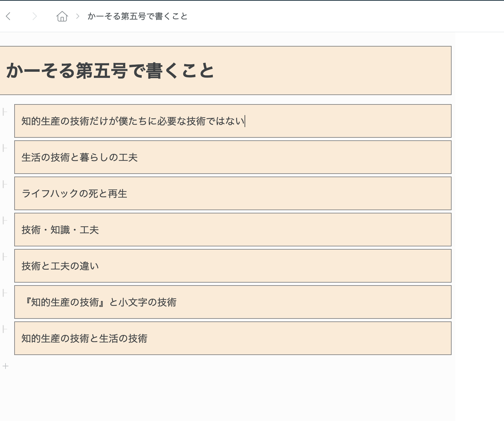This screenshot has height=421, width=504.
Task: Collapse the 生活の技術と暮らしの工夫 block via its handle
Action: click(4, 148)
